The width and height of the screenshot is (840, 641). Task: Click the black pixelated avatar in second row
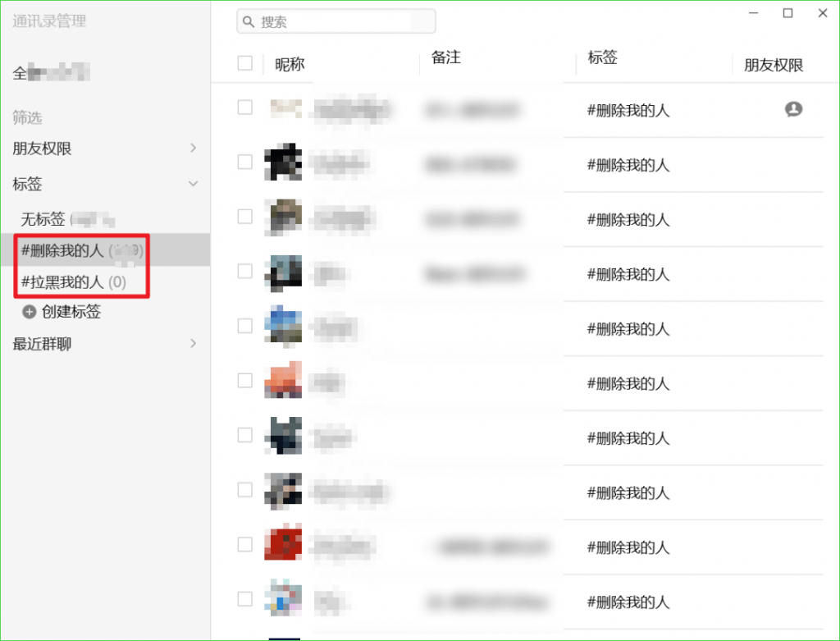[x=282, y=163]
